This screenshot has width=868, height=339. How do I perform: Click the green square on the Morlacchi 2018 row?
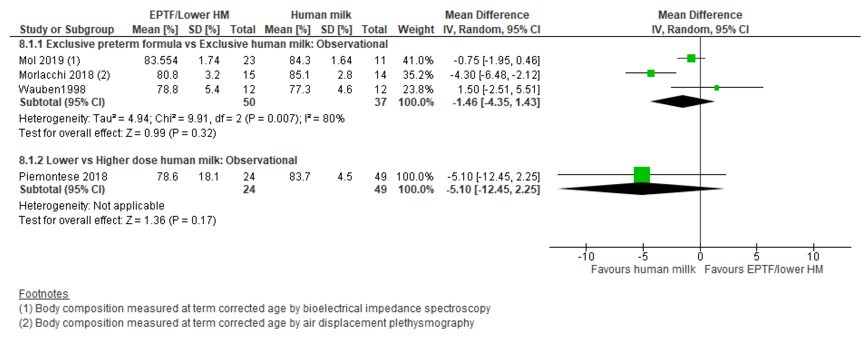tap(651, 73)
